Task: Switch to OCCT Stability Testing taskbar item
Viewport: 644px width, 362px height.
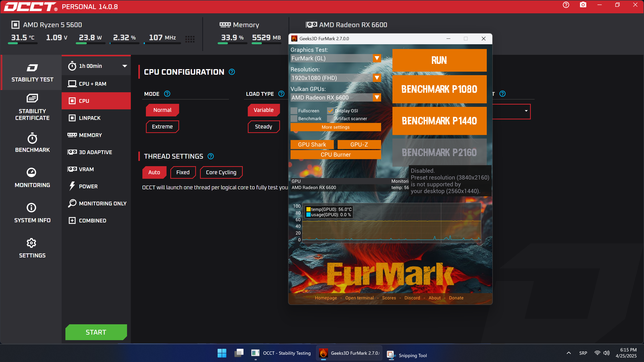Action: tap(281, 353)
